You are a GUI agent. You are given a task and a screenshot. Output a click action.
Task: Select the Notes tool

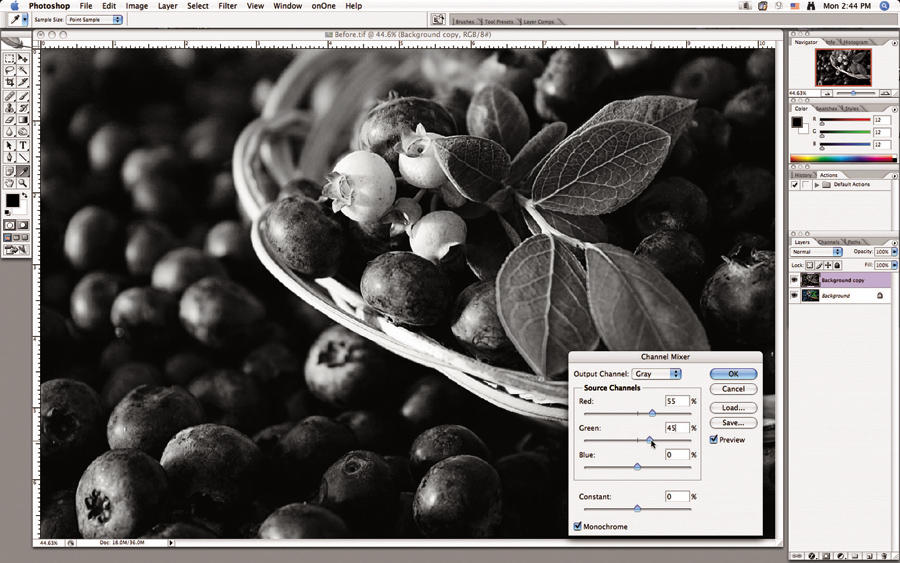(x=10, y=171)
